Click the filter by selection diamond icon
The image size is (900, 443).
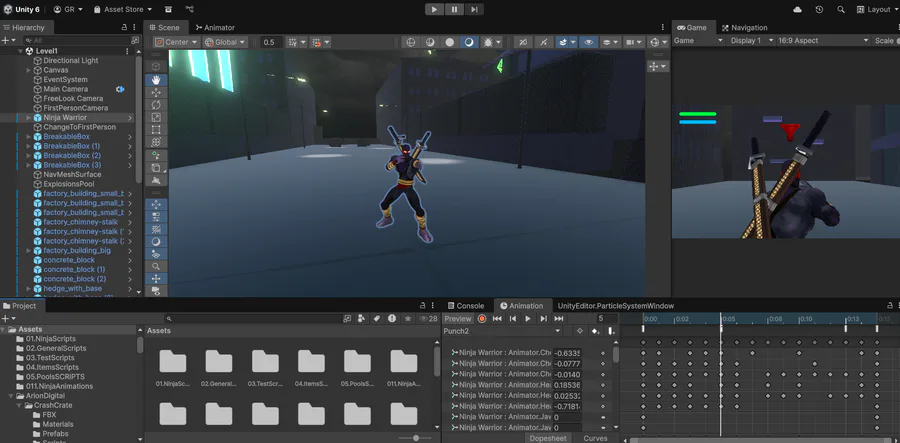point(580,331)
